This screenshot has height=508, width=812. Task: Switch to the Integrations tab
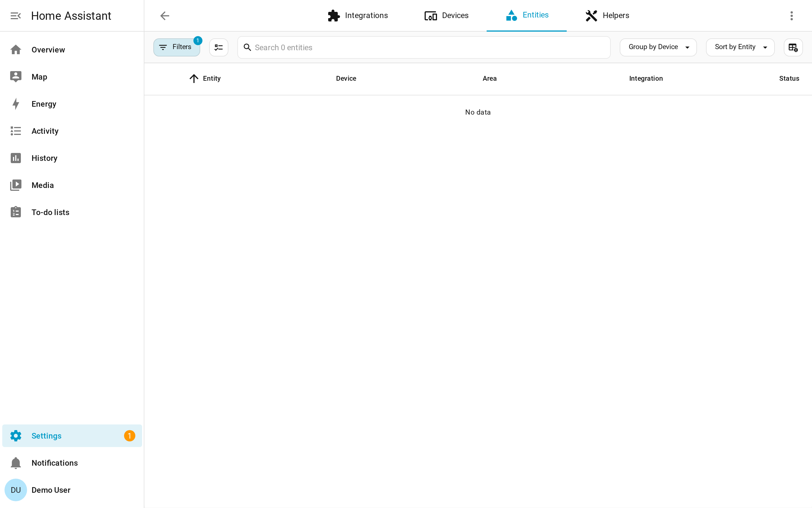357,16
